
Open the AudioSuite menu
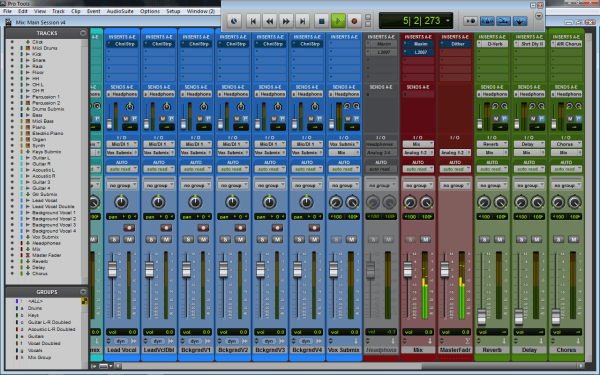click(120, 11)
